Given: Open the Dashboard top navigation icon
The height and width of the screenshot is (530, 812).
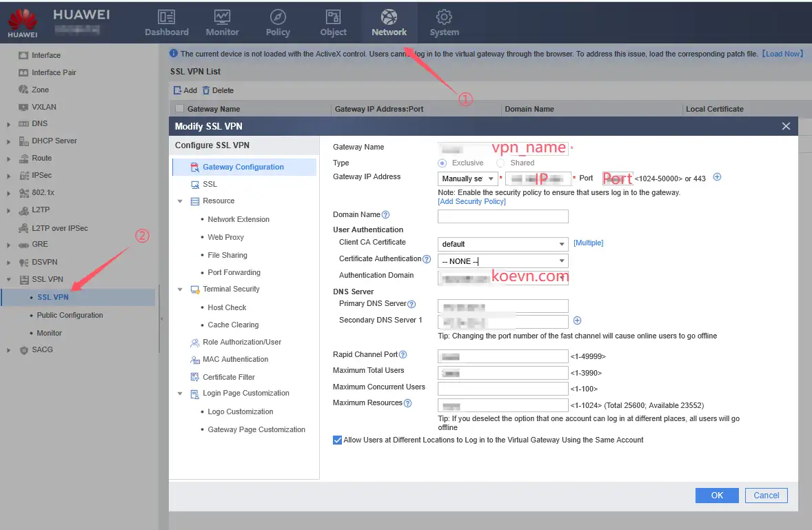Looking at the screenshot, I should click(x=166, y=18).
